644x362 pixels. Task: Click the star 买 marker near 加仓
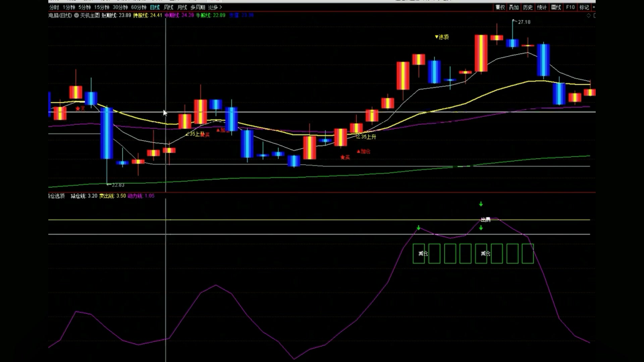345,157
